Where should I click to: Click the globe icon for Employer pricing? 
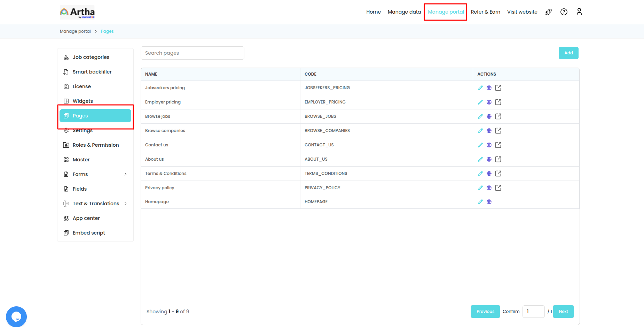tap(489, 102)
